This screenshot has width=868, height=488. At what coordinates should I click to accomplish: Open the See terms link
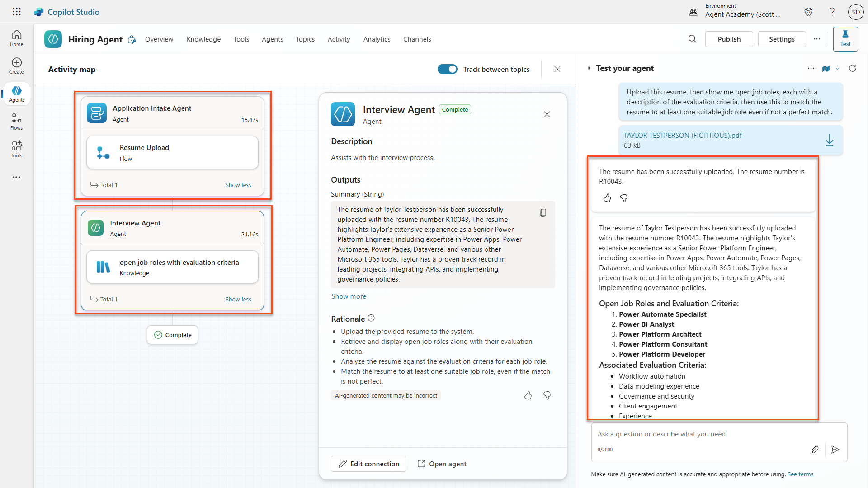(x=800, y=474)
